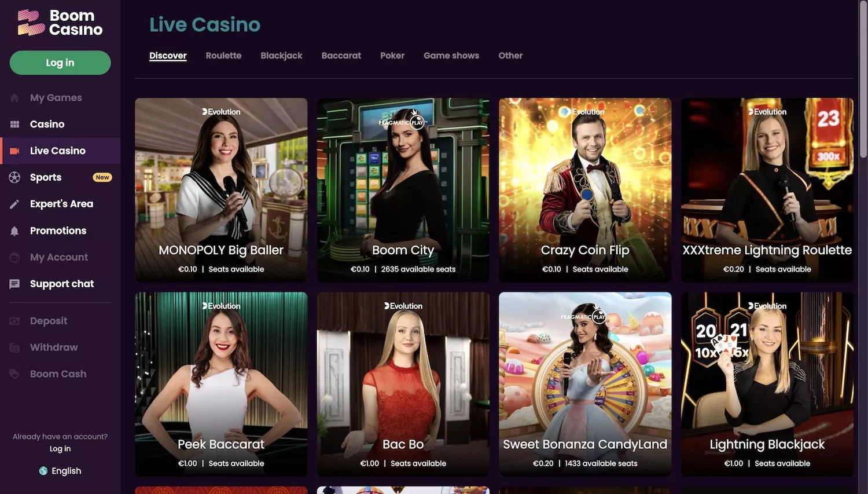Open the English language selector
The height and width of the screenshot is (494, 868).
tap(60, 471)
